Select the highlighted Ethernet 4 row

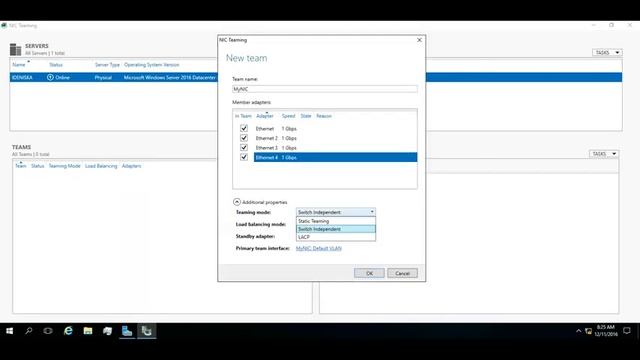(336, 157)
